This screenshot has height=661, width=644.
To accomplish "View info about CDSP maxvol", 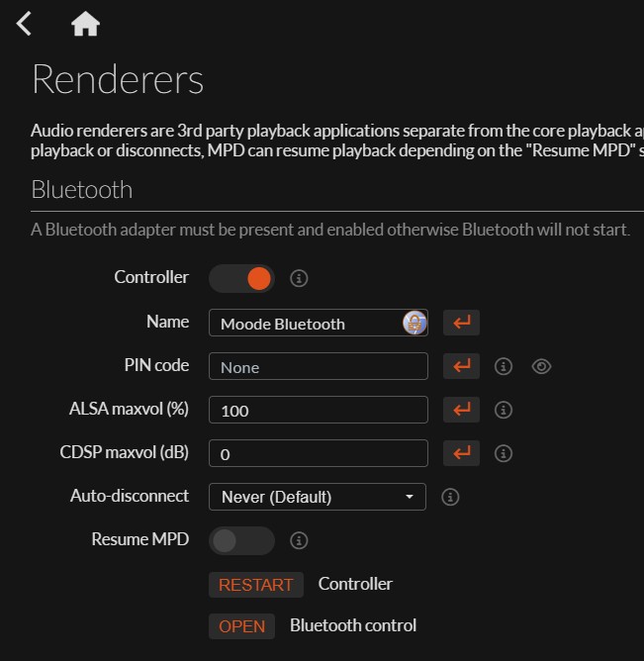I will 503,453.
